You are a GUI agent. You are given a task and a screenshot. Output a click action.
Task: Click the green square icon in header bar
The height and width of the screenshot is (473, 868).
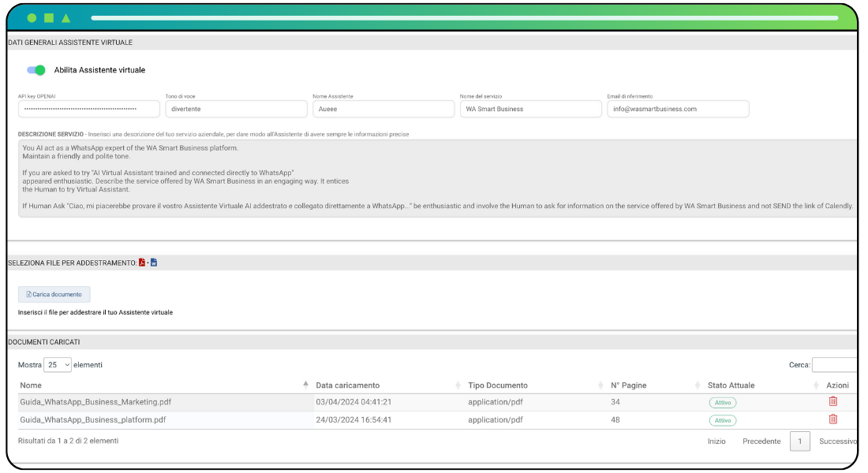coord(49,17)
